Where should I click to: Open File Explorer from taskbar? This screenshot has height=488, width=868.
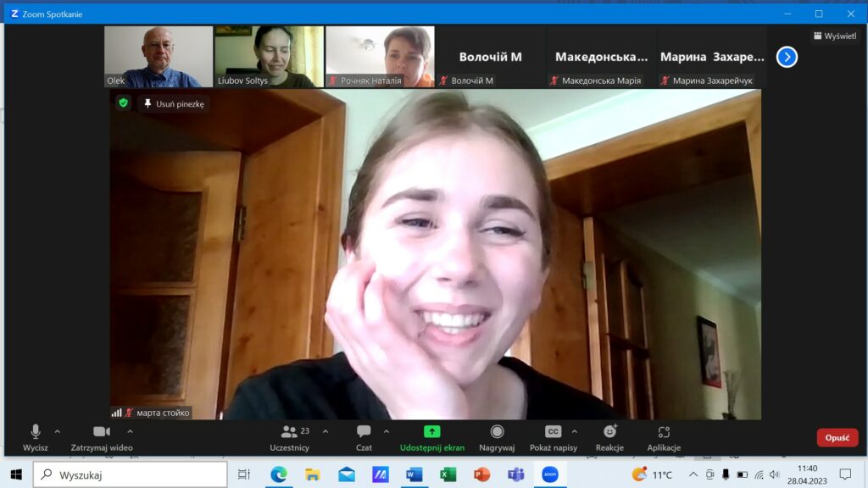click(x=312, y=474)
